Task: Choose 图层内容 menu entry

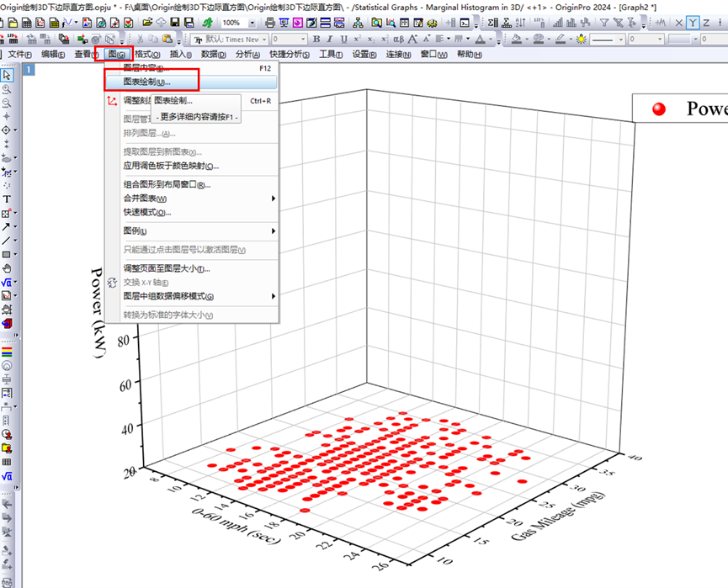Action: click(191, 68)
